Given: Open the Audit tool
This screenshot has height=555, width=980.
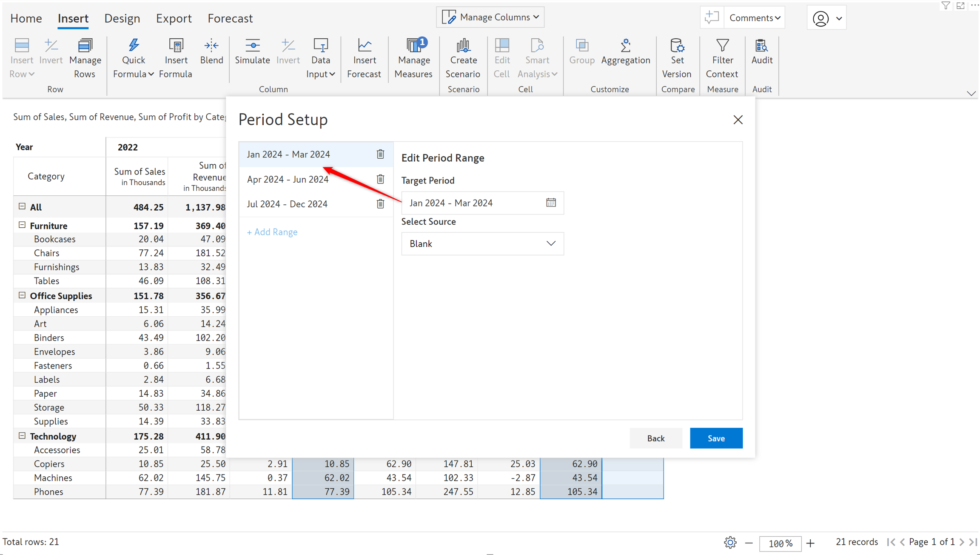Looking at the screenshot, I should (761, 51).
